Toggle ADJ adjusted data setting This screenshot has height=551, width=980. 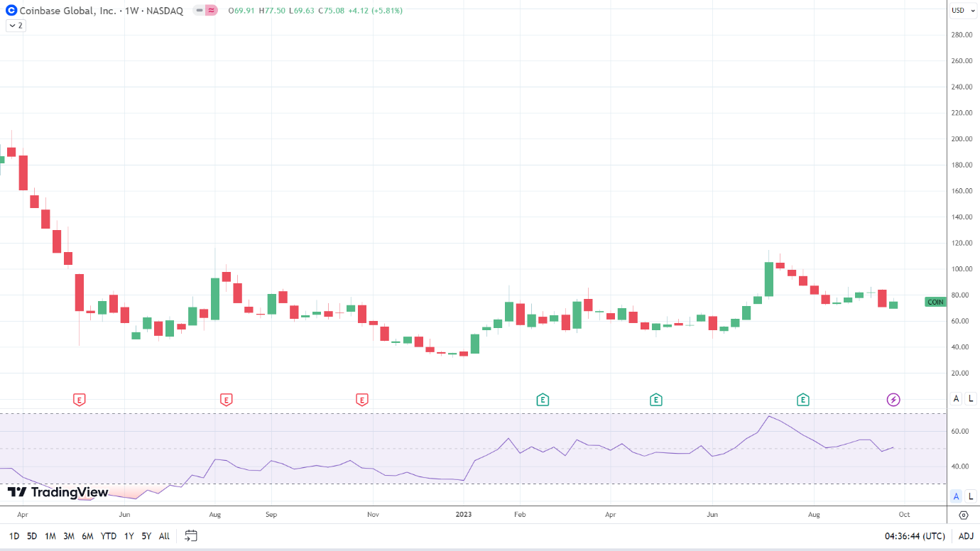[966, 536]
